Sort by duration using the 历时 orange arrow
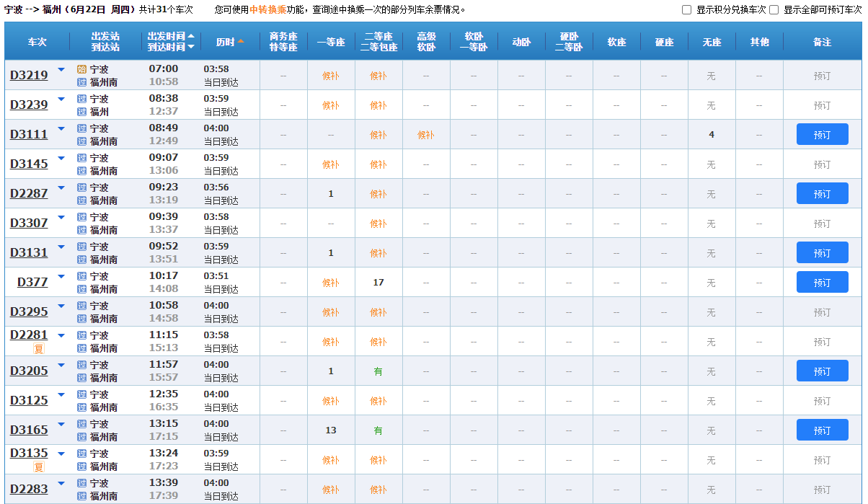The image size is (868, 504). [241, 42]
